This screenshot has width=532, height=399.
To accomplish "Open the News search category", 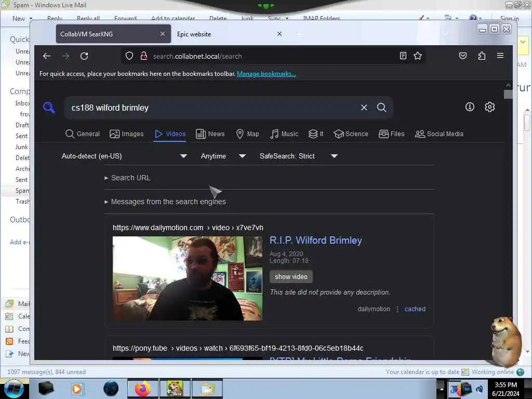I will 210,134.
